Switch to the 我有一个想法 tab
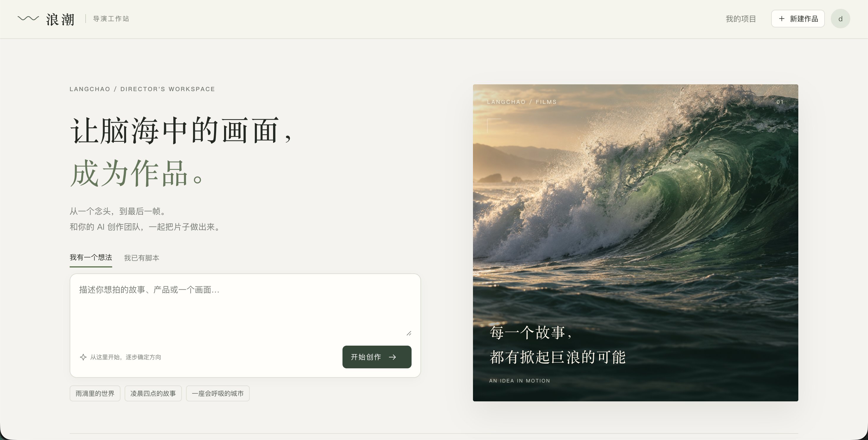 (x=91, y=257)
